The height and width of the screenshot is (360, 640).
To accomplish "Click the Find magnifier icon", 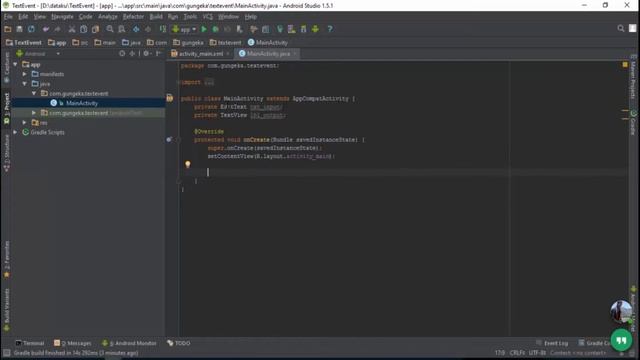I will tap(110, 29).
